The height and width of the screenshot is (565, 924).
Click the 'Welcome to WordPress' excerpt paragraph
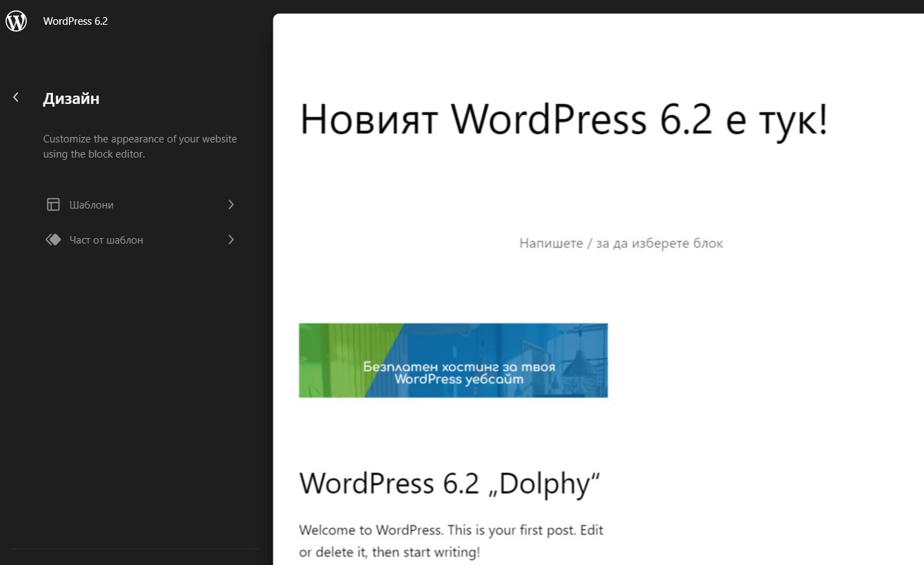(x=452, y=541)
